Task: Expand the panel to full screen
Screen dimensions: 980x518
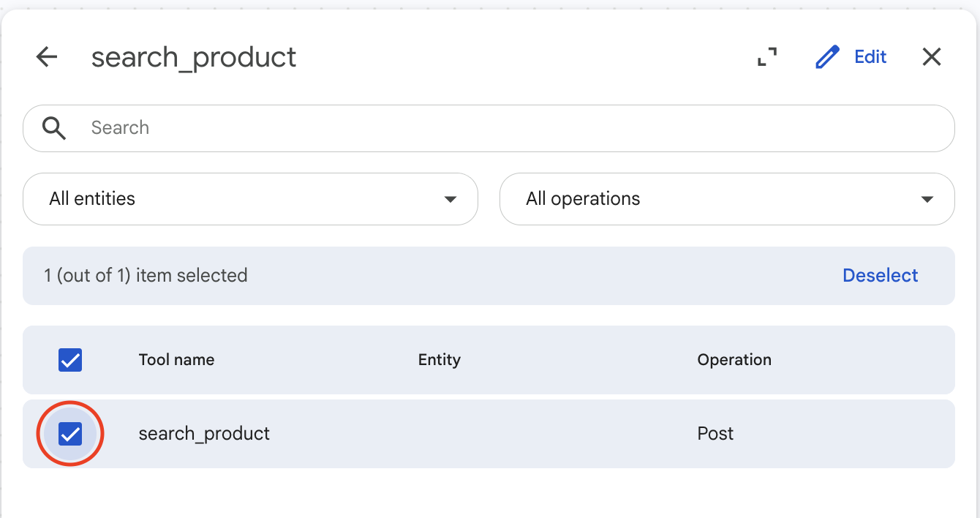Action: 766,57
